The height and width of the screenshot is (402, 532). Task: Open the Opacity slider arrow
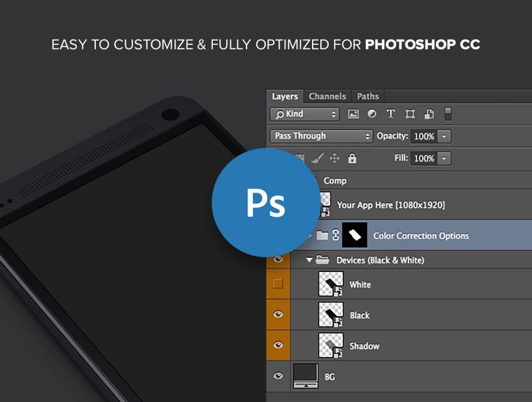pyautogui.click(x=444, y=137)
